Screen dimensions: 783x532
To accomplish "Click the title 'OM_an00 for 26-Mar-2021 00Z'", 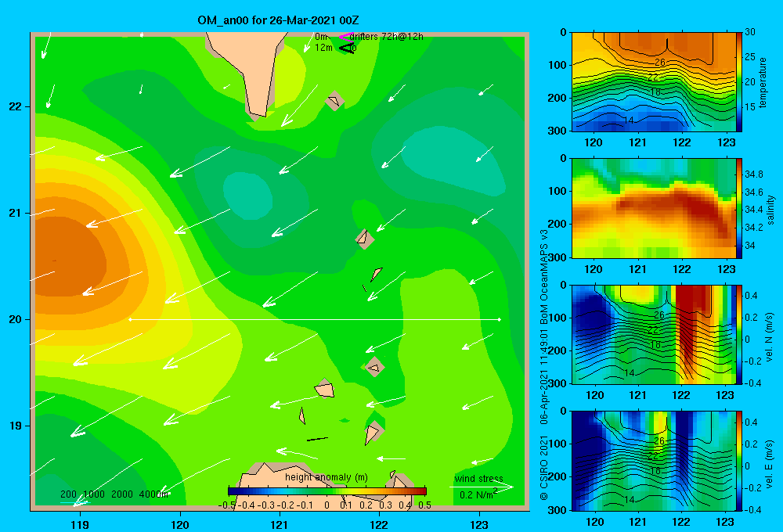I will [x=278, y=20].
